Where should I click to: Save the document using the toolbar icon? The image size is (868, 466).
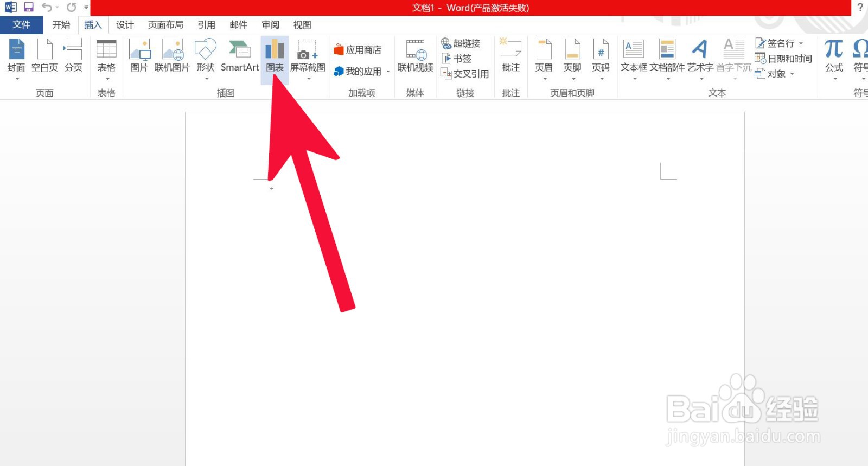point(29,8)
